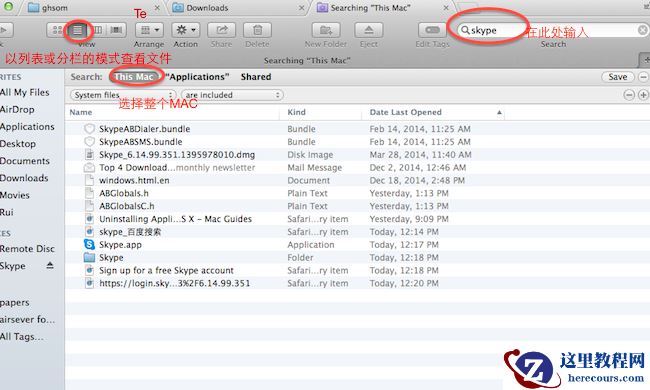The height and width of the screenshot is (390, 650).
Task: Set search scope to This Mac
Action: (x=134, y=77)
